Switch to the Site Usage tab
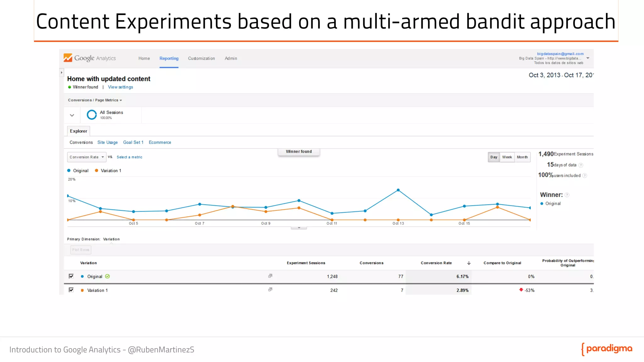This screenshot has height=362, width=644. [108, 142]
